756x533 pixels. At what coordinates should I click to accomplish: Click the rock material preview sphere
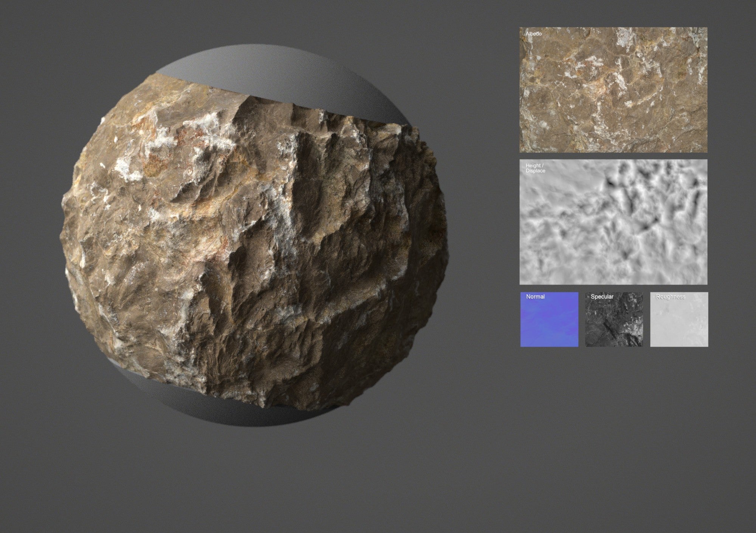pos(254,236)
